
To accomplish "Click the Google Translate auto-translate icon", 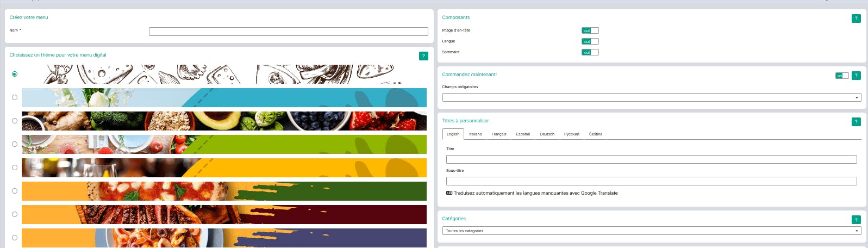I will click(449, 193).
